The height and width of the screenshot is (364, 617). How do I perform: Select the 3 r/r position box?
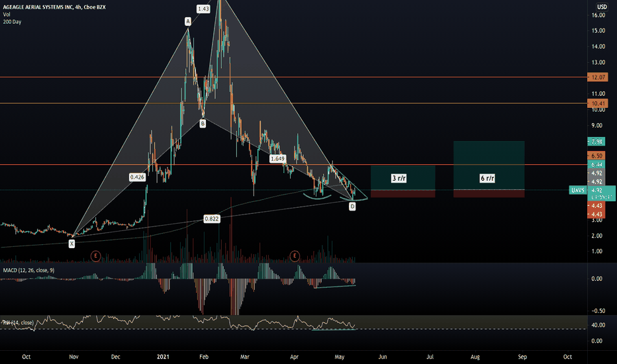pyautogui.click(x=403, y=181)
